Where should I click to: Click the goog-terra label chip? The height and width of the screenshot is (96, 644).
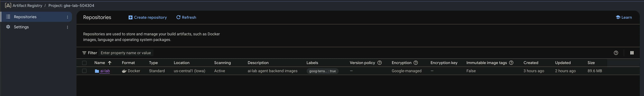tap(322, 71)
